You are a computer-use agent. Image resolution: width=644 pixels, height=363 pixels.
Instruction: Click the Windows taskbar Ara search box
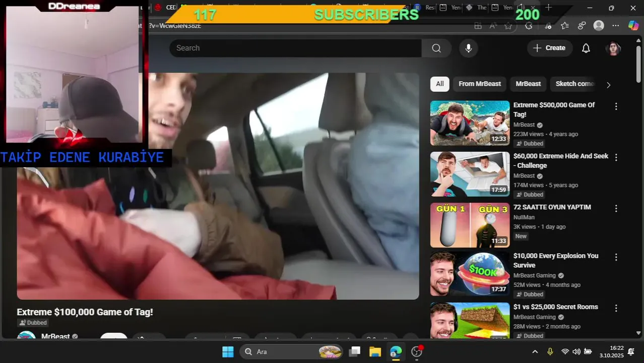point(291,352)
